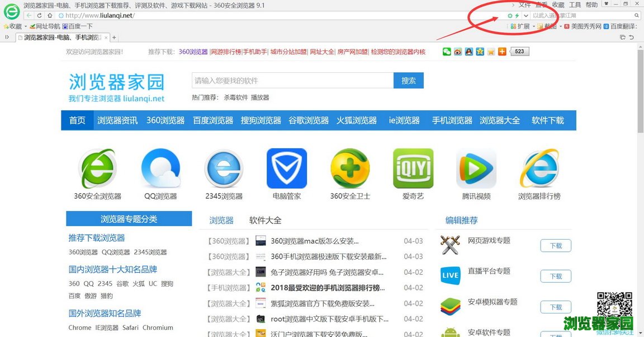Click the 爱奇艺 app icon

[413, 169]
